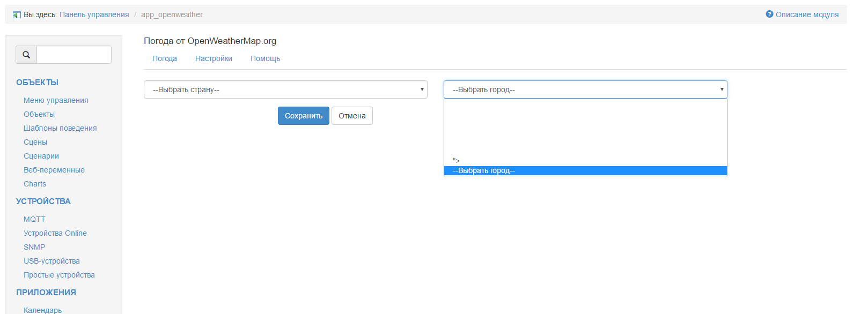Open the Charts sidebar link
The height and width of the screenshot is (314, 868).
pyautogui.click(x=35, y=184)
